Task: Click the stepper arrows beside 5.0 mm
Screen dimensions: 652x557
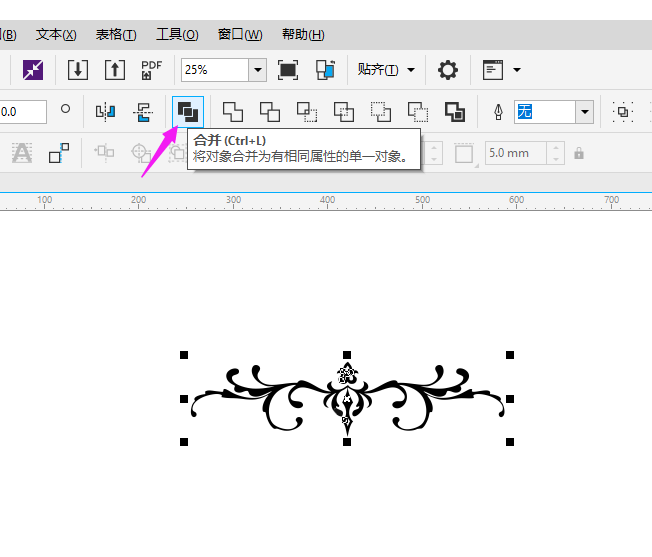Action: point(556,153)
